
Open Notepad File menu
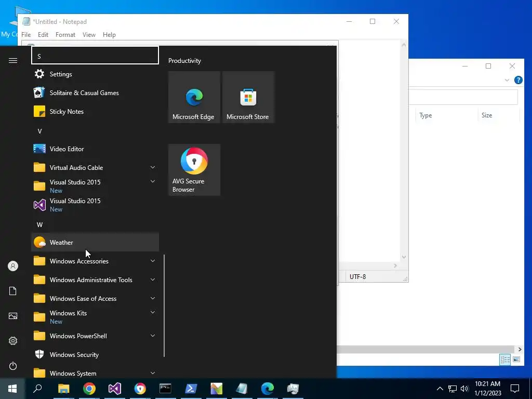[26, 35]
